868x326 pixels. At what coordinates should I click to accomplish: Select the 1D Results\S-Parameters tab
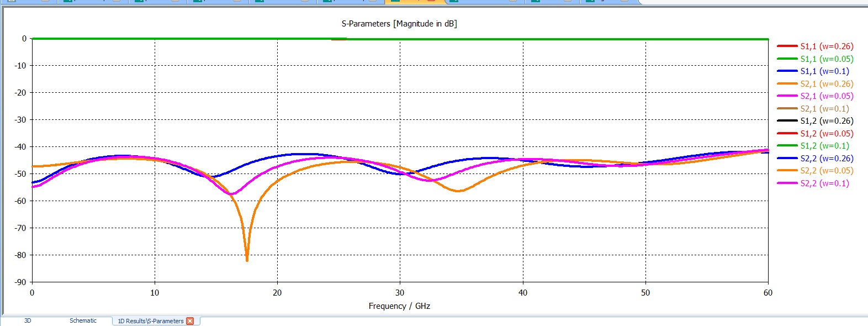[x=150, y=321]
